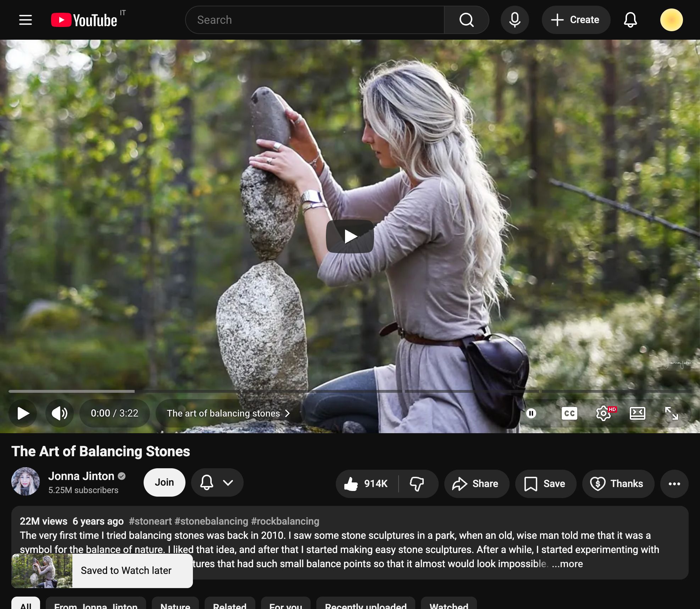Image resolution: width=700 pixels, height=609 pixels.
Task: Toggle closed captions (CC)
Action: [x=569, y=413]
